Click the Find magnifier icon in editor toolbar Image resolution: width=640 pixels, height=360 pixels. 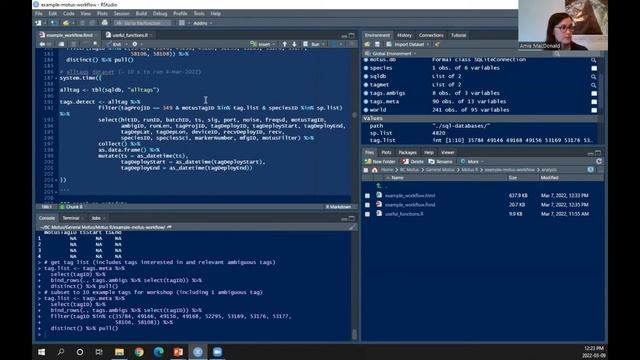coord(95,44)
